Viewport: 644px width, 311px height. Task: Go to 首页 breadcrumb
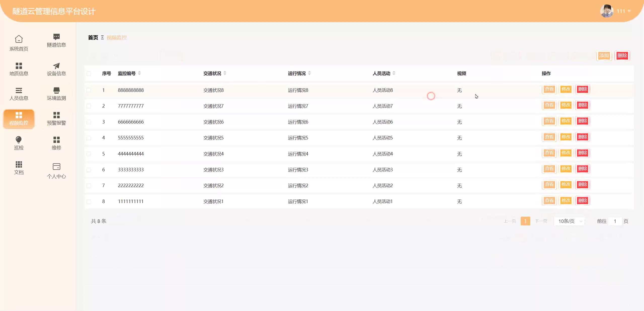(x=93, y=37)
